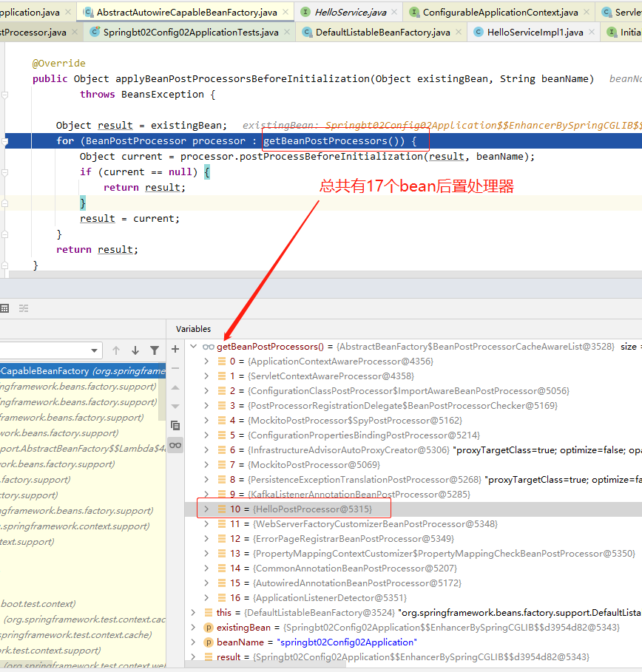
Task: Go to next frame with down arrow
Action: tap(135, 350)
